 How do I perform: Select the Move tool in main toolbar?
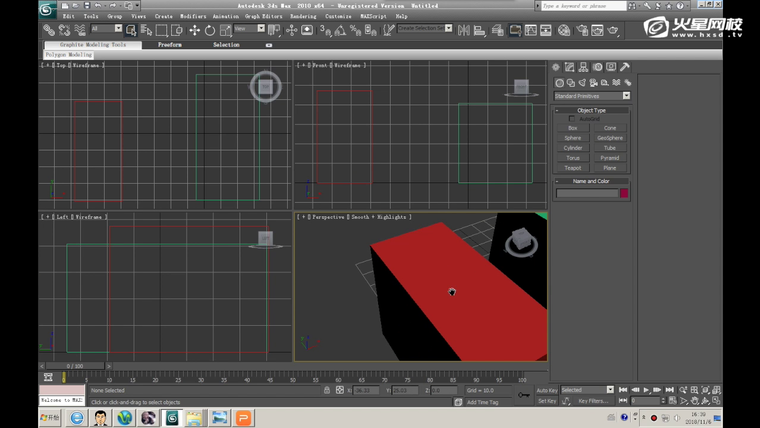point(195,30)
